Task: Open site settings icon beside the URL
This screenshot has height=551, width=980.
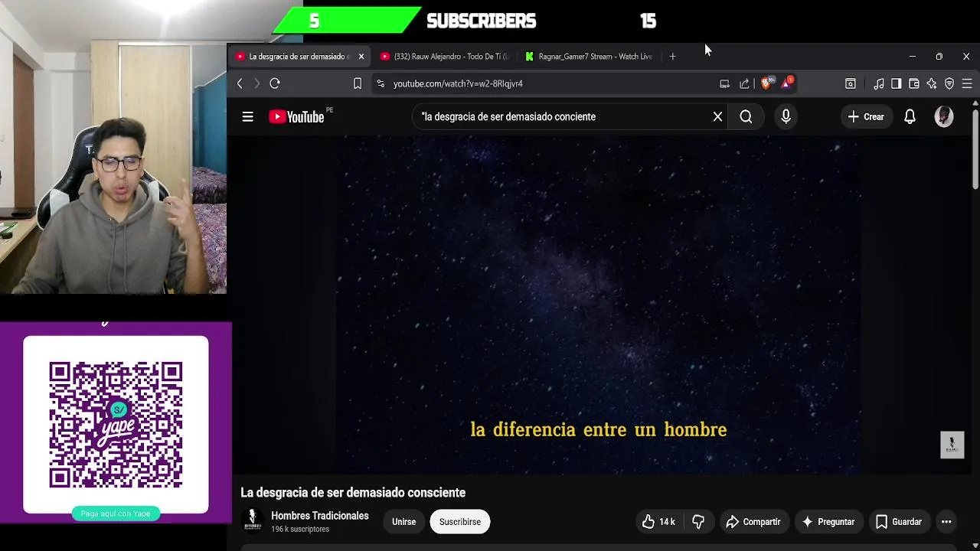Action: pos(381,83)
